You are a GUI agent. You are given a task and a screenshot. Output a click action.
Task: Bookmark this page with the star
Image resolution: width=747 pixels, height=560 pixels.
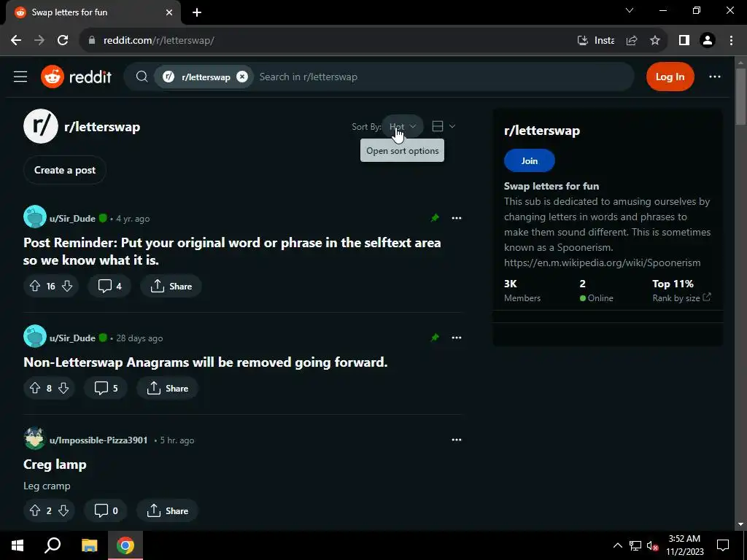pyautogui.click(x=655, y=41)
